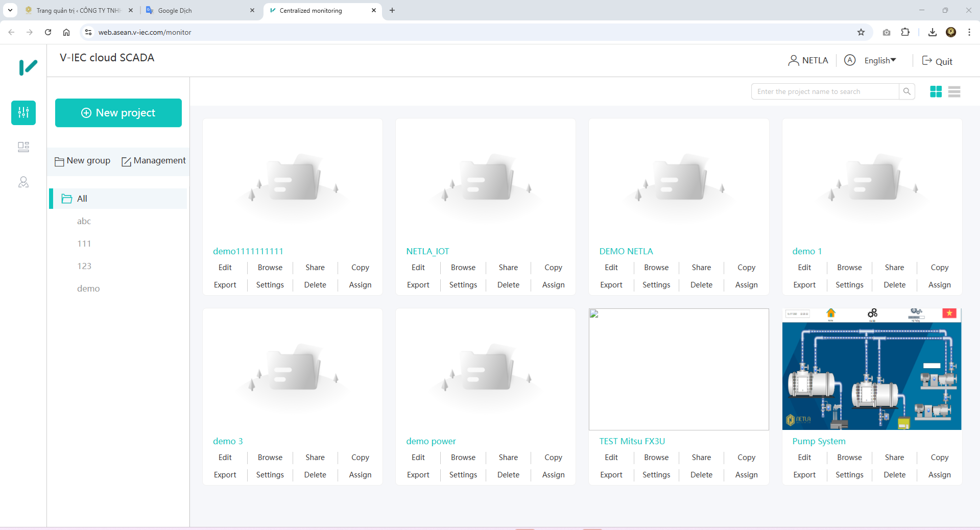This screenshot has height=530, width=980.
Task: Toggle the bookmark star in address bar
Action: click(862, 32)
